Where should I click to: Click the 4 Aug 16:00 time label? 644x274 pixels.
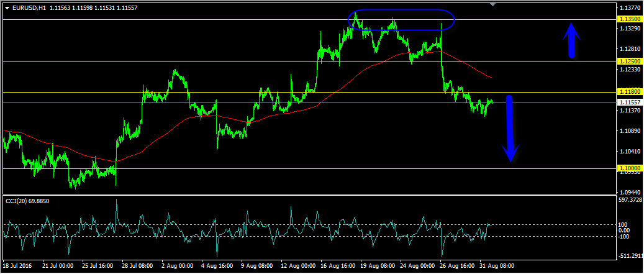click(217, 266)
